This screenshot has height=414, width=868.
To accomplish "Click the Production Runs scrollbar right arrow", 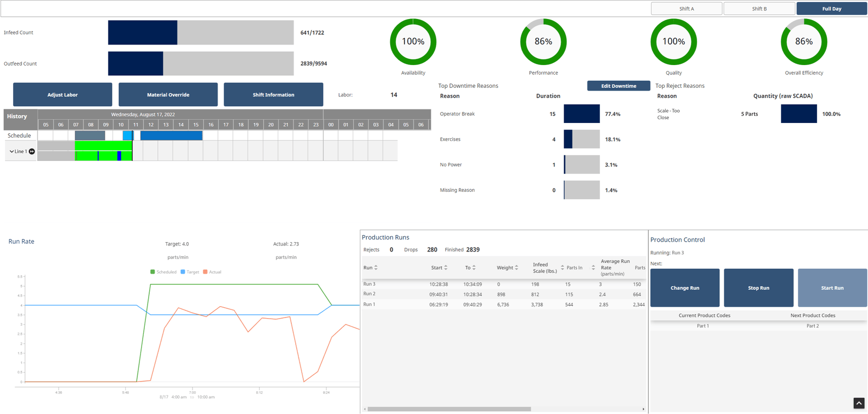I will tap(643, 409).
